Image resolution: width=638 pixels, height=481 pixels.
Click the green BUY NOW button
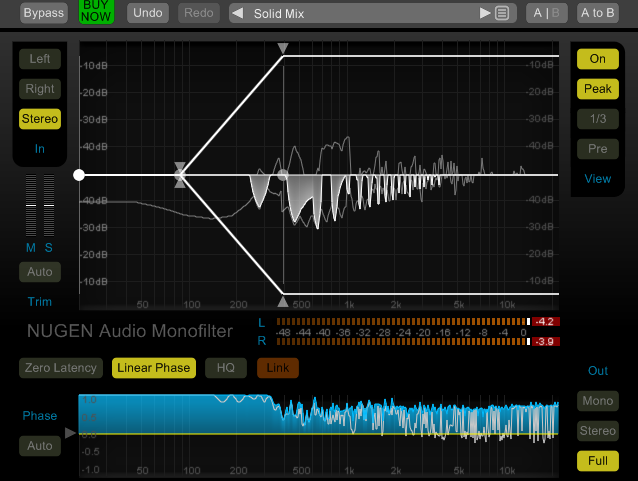pos(97,11)
